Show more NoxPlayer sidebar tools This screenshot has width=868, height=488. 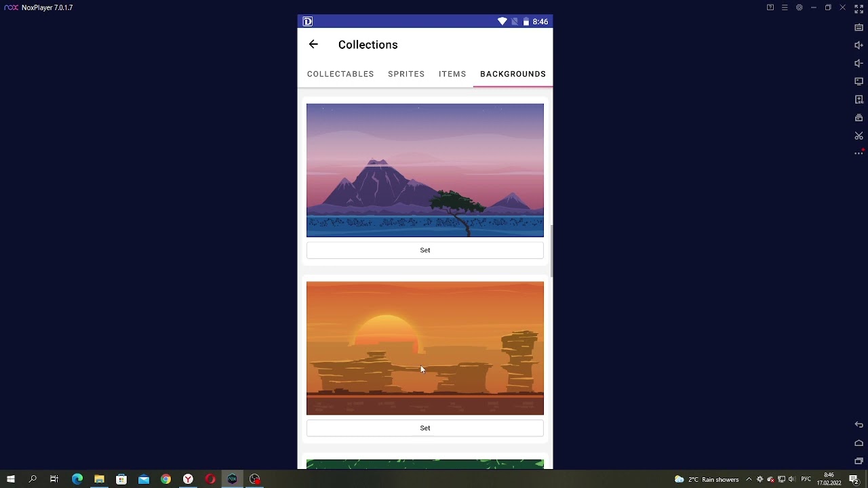(859, 154)
